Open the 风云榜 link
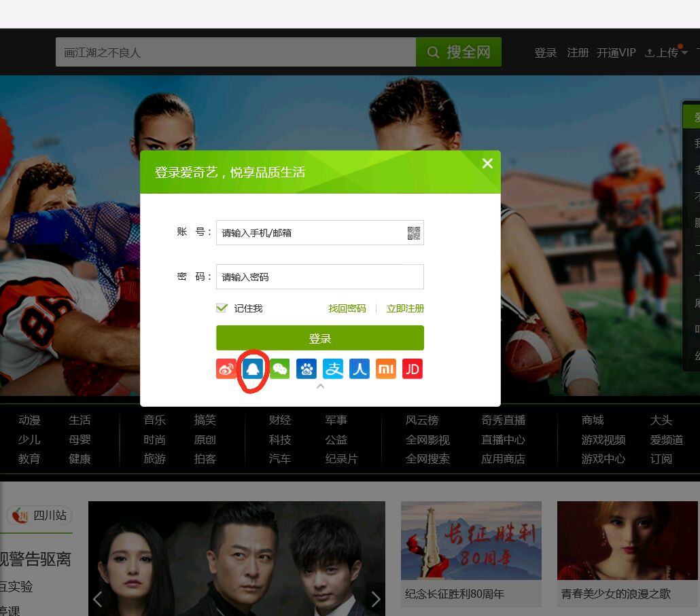 coord(422,420)
